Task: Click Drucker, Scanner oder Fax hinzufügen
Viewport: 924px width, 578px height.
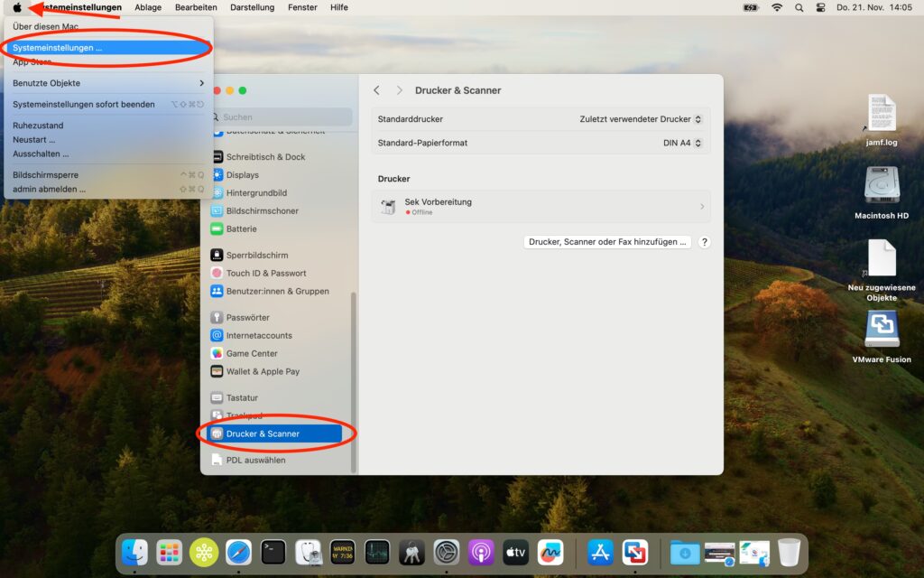Action: pos(607,242)
